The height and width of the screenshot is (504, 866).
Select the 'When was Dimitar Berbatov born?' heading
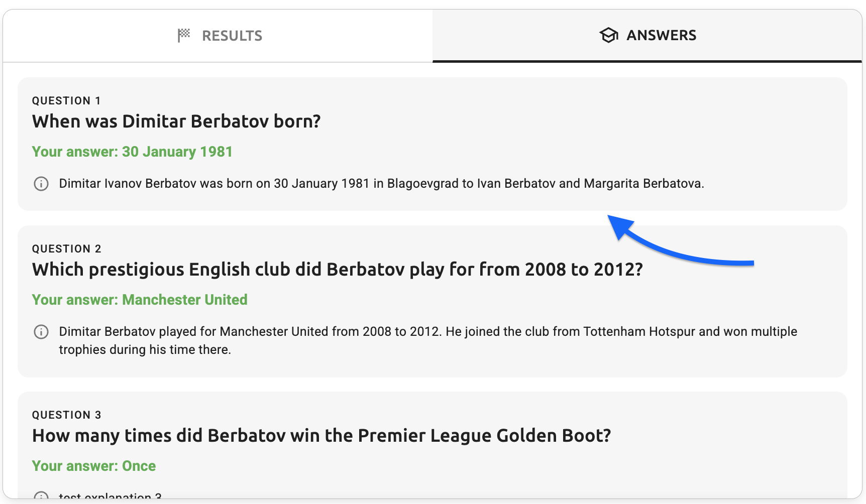click(176, 121)
